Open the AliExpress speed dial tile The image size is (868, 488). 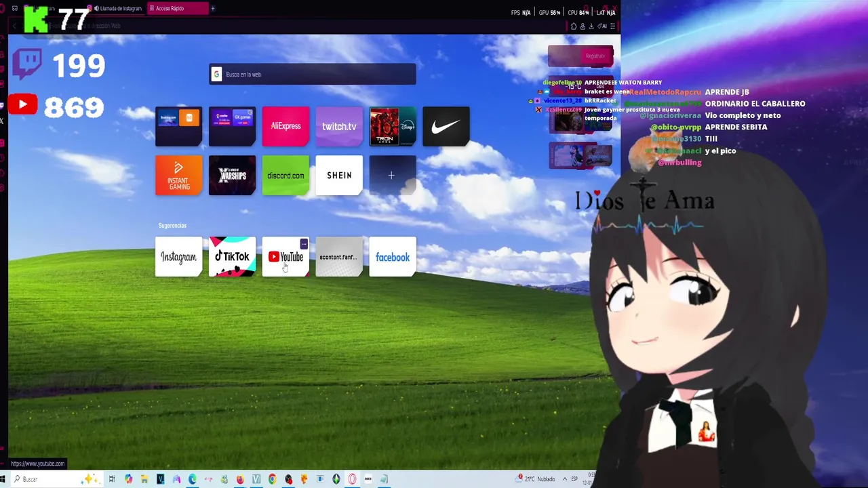(x=285, y=126)
